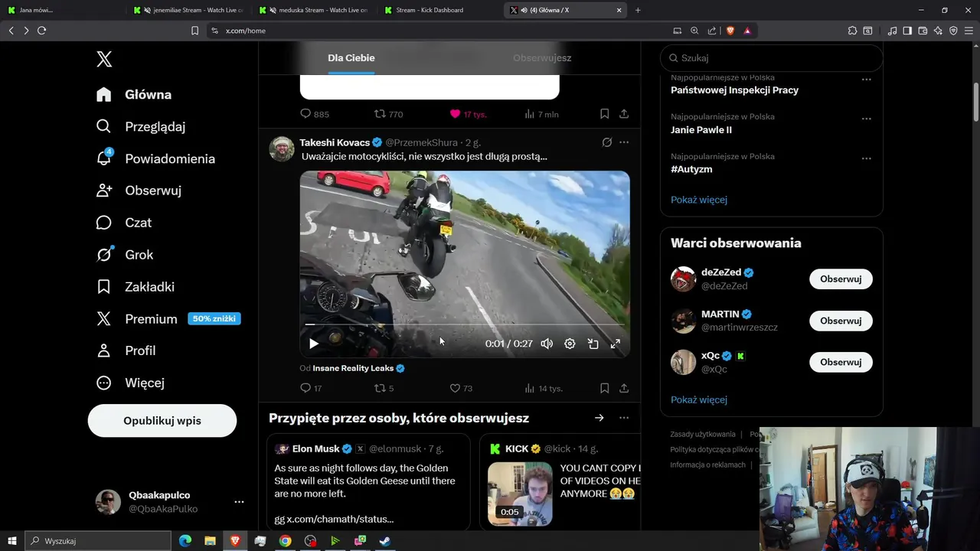980x551 pixels.
Task: Reply to the post with 885 replies
Action: [305, 114]
